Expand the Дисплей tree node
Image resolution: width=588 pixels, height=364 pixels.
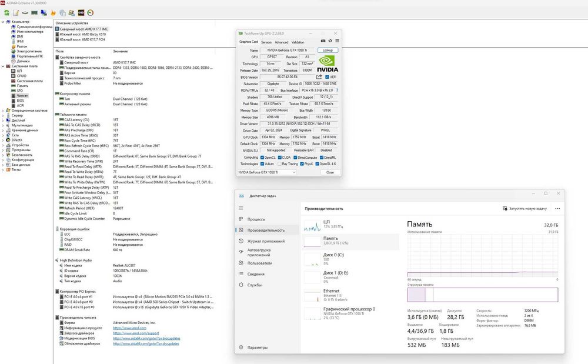pos(3,121)
